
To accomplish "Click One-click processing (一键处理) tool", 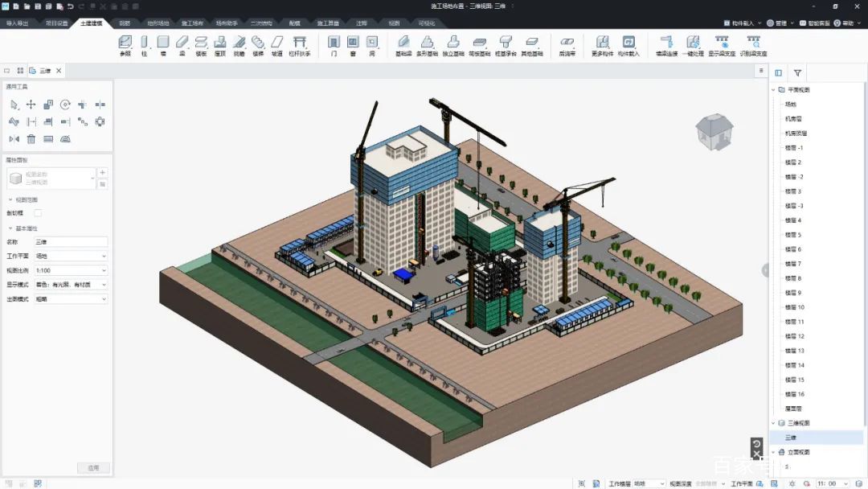I will pos(693,46).
